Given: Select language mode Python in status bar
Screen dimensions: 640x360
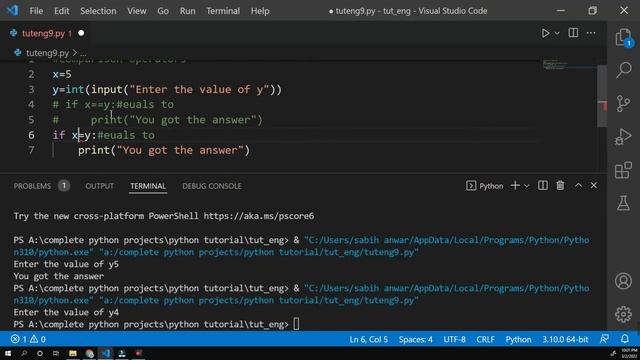Looking at the screenshot, I should tap(518, 339).
